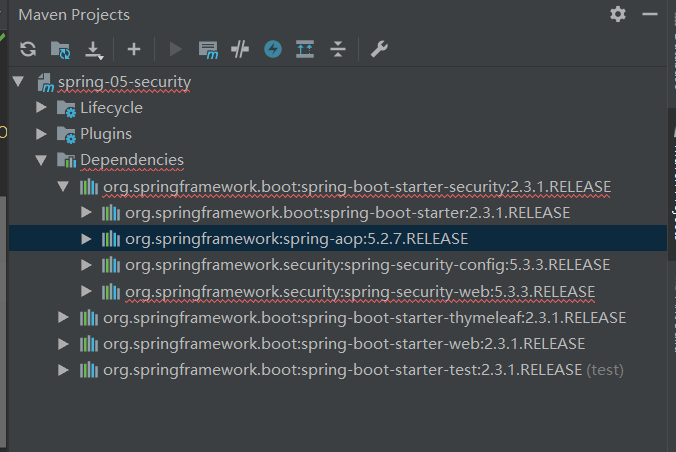Viewport: 676px width, 452px height.
Task: Expand the Plugins node
Action: [x=41, y=134]
